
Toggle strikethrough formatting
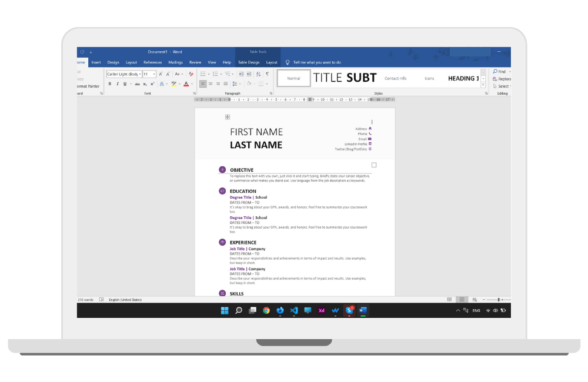pos(137,84)
